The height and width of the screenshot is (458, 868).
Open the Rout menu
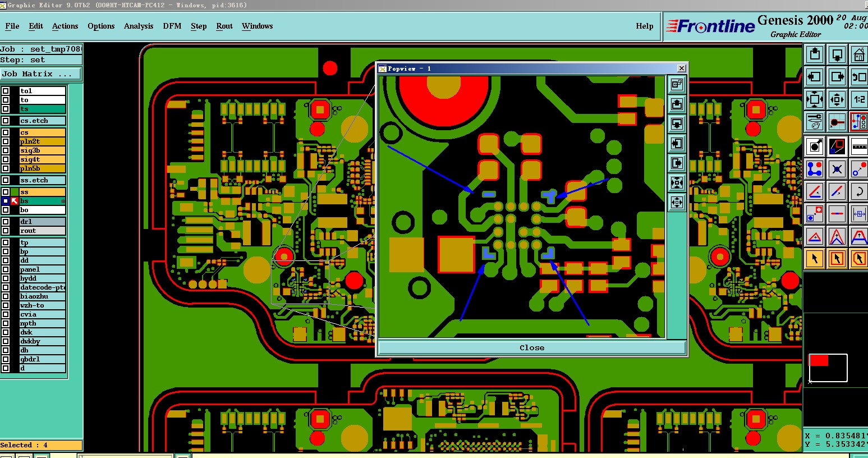(x=224, y=26)
